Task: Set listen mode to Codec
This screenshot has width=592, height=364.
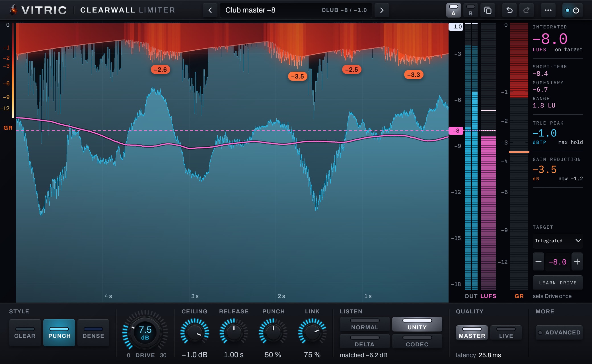Action: pos(417,341)
